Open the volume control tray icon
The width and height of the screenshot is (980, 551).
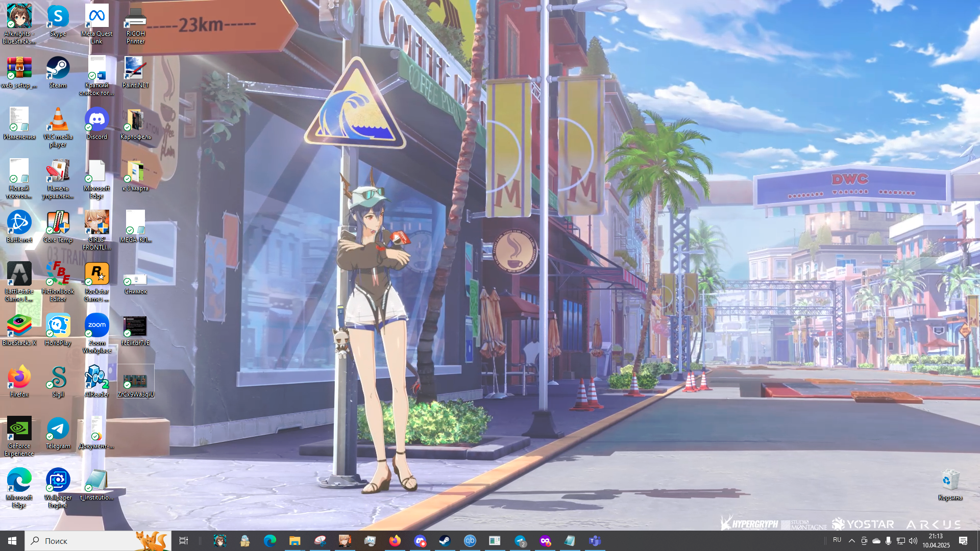pos(913,541)
